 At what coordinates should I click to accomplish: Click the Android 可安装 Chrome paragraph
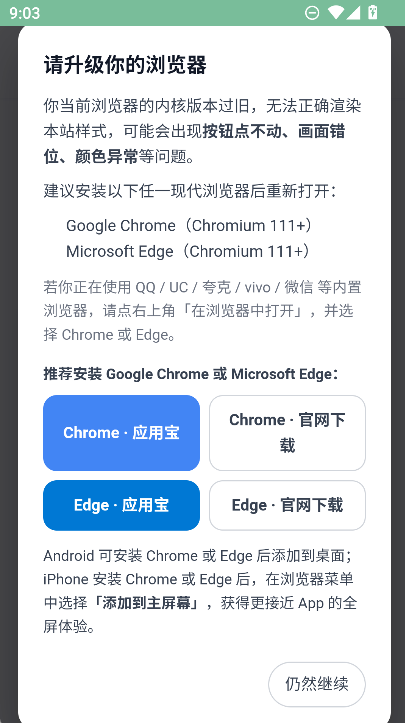[201, 591]
